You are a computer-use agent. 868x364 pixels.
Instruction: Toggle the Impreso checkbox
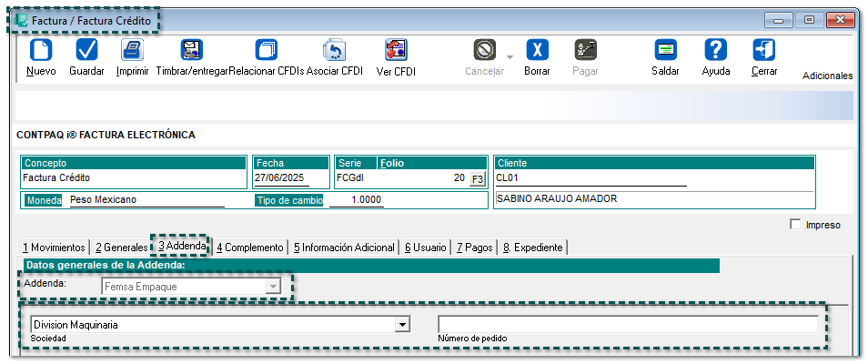point(796,225)
